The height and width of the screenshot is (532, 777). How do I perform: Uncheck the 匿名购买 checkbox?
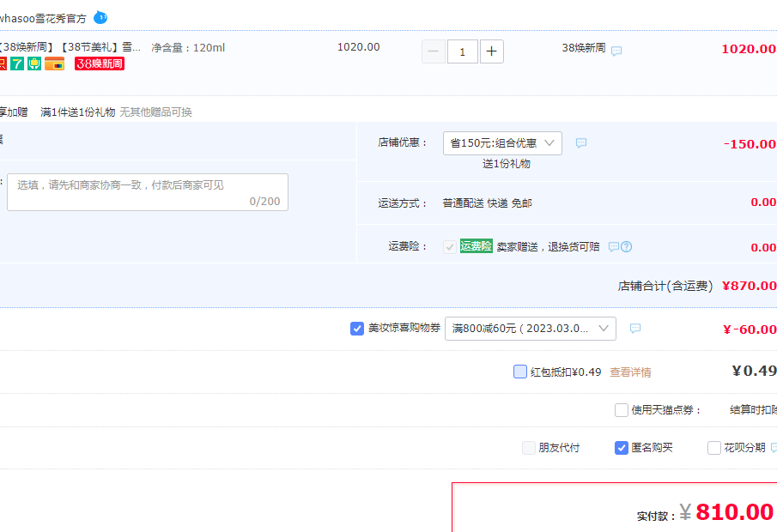[x=622, y=448]
